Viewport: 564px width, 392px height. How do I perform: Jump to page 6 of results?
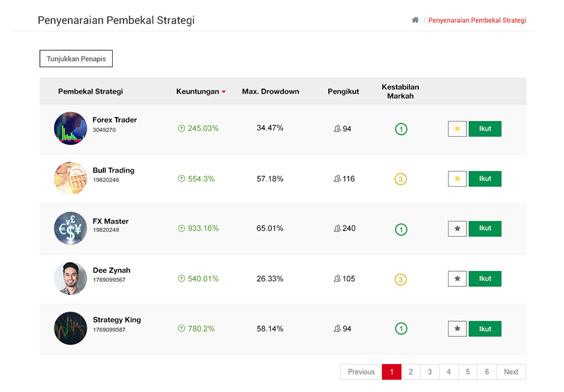coord(487,372)
